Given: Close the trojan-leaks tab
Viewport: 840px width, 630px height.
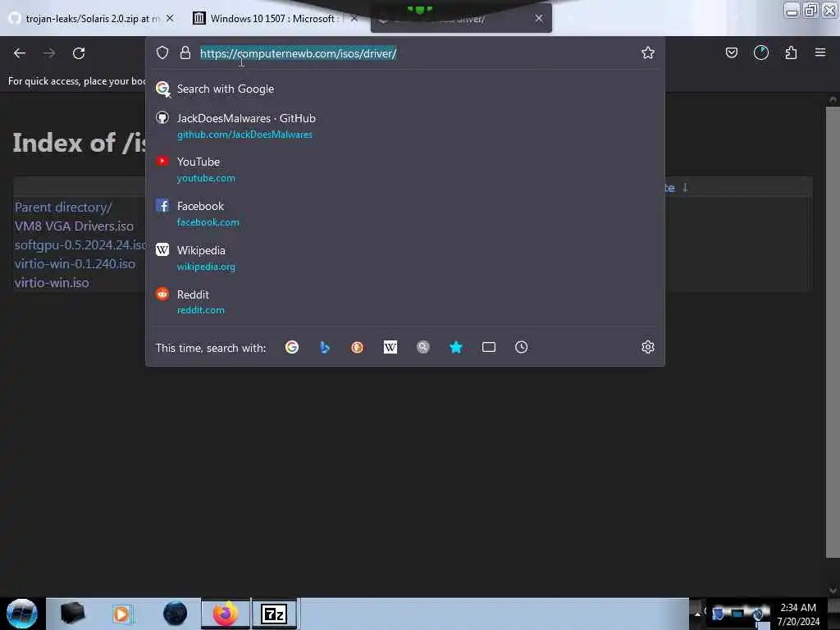Looking at the screenshot, I should (170, 18).
